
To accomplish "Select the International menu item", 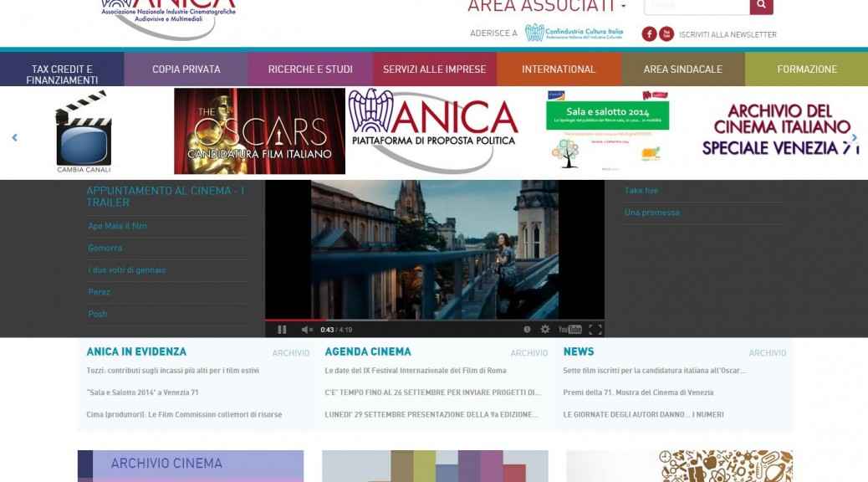I will point(559,69).
